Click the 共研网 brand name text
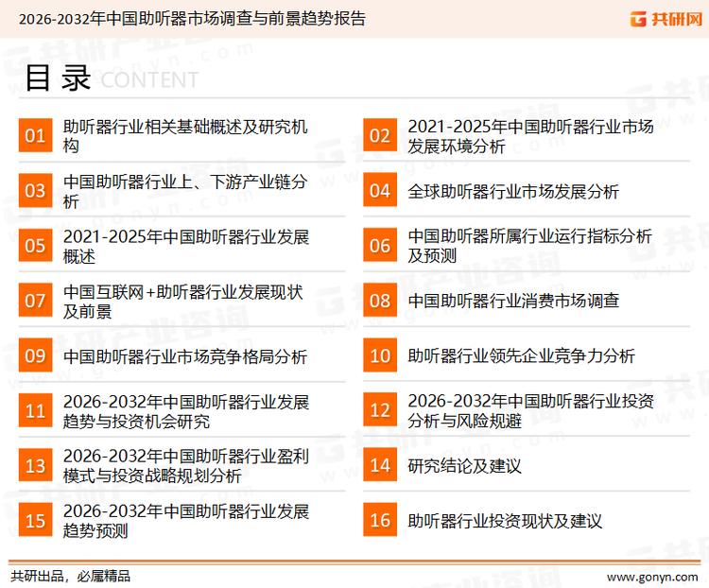 tap(677, 19)
